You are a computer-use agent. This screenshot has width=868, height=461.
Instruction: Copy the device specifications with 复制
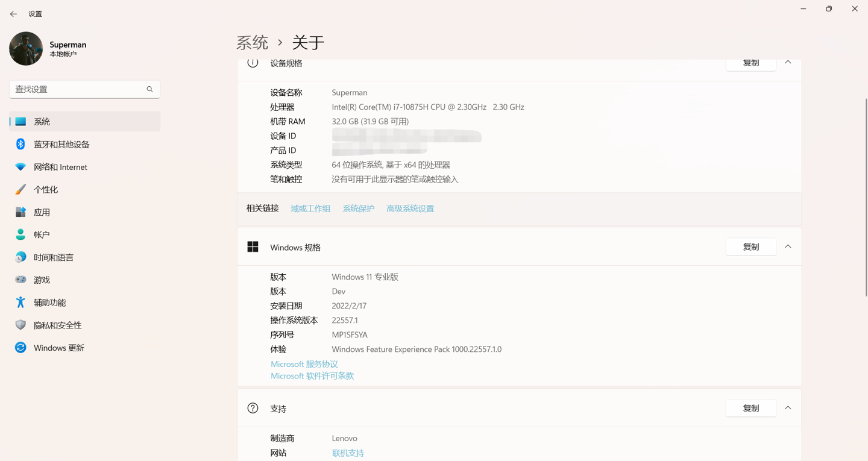751,64
